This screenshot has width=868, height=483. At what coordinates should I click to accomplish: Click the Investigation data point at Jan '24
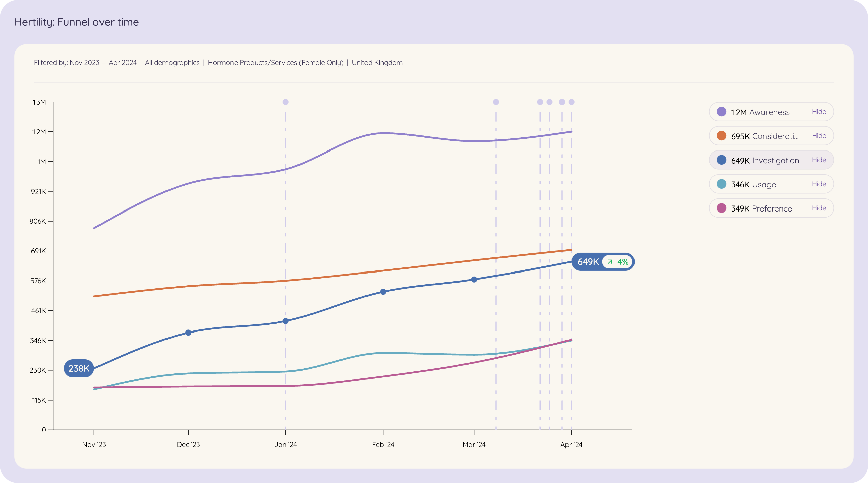pyautogui.click(x=286, y=321)
